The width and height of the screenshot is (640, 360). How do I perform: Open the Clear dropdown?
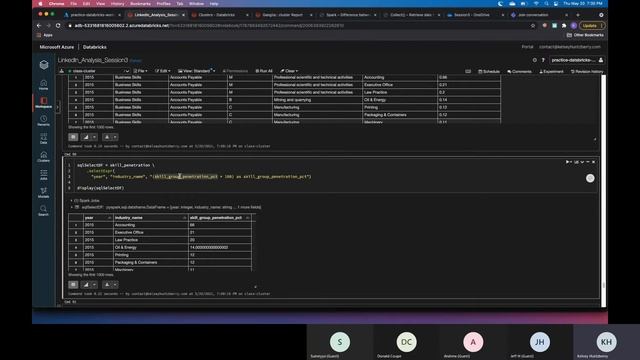click(289, 71)
